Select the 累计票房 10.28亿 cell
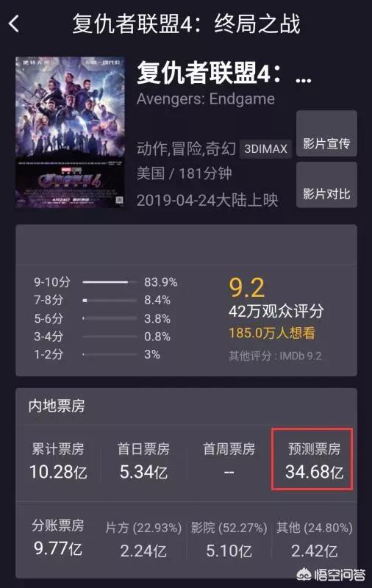Image resolution: width=372 pixels, height=588 pixels. [x=58, y=461]
